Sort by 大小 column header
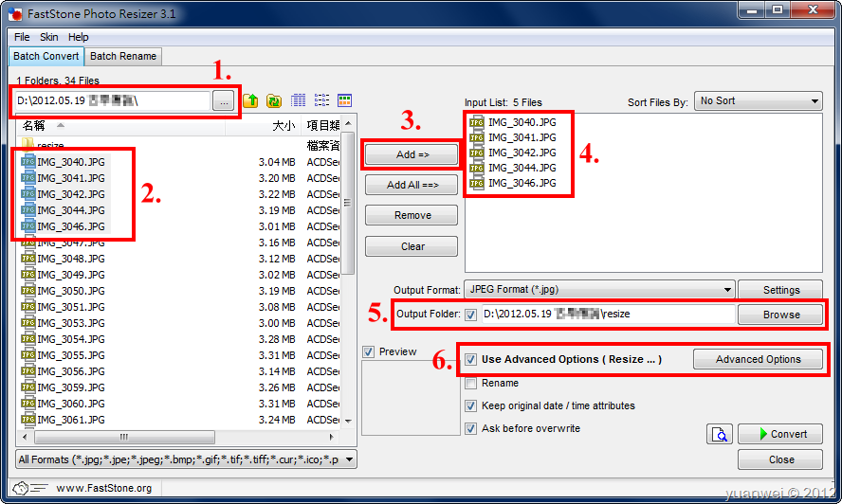This screenshot has height=504, width=842. [264, 126]
